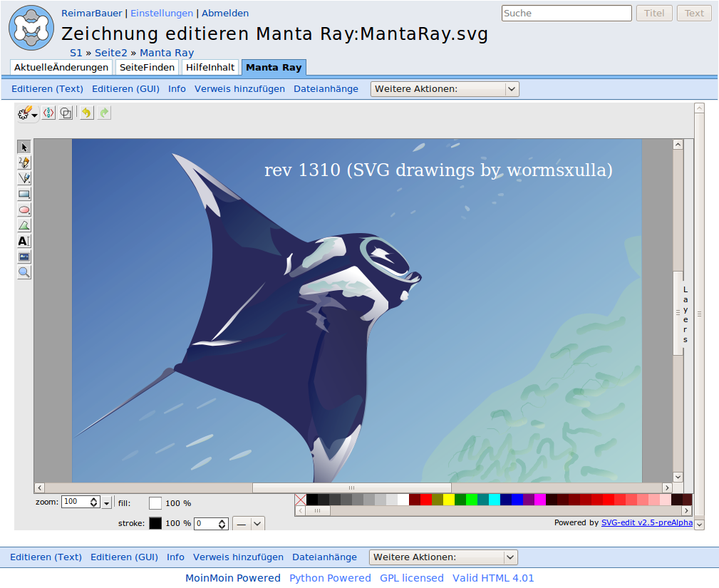Viewport: 719px width, 588px height.
Task: Select the Zoom magnifier tool
Action: [24, 272]
